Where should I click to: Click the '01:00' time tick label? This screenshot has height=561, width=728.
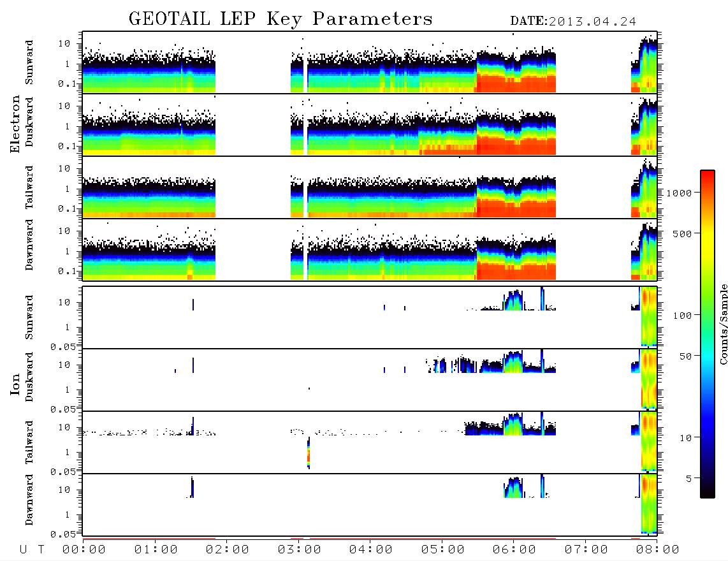pyautogui.click(x=156, y=550)
